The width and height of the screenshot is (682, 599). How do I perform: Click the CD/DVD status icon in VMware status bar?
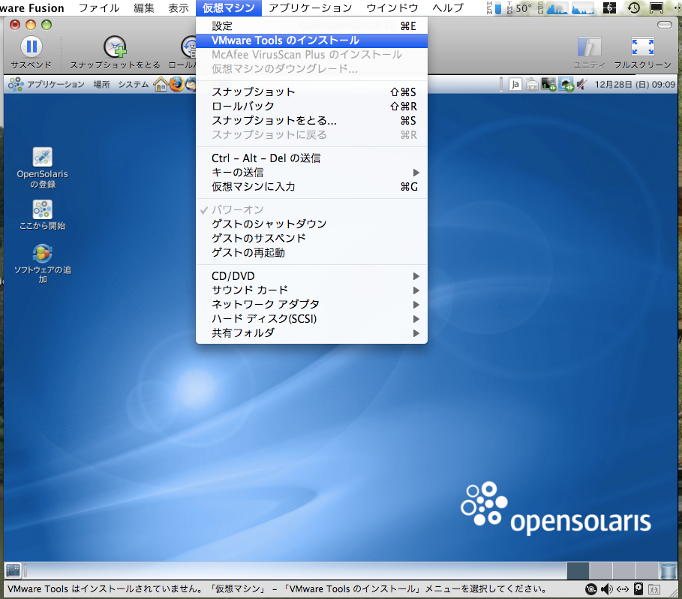[591, 589]
